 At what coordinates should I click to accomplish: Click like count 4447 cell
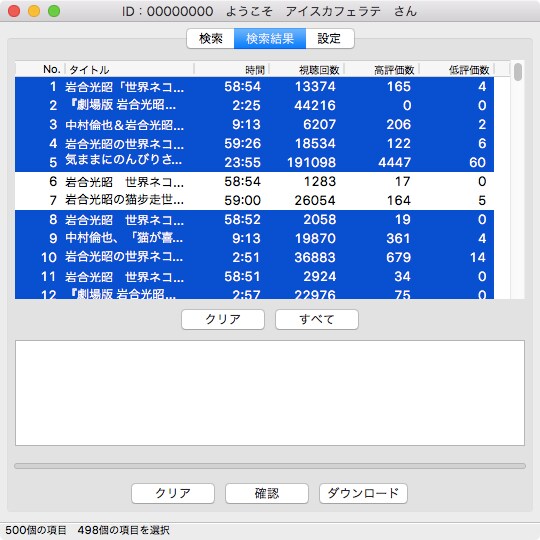[394, 162]
